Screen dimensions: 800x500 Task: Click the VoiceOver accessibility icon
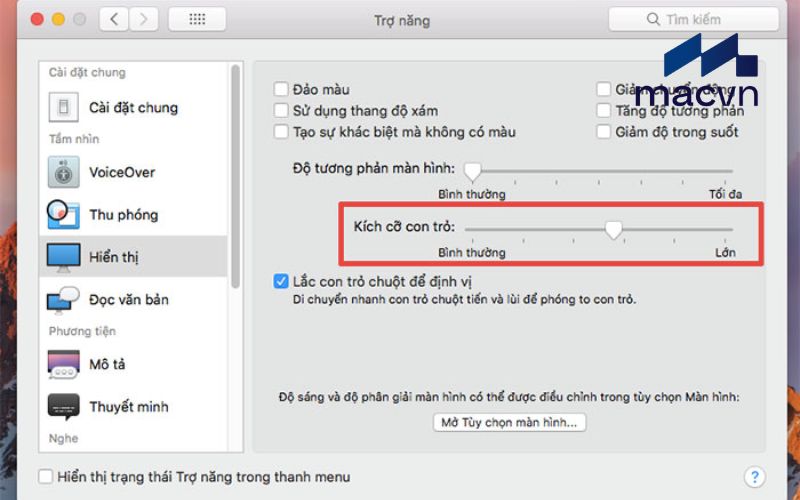[63, 172]
